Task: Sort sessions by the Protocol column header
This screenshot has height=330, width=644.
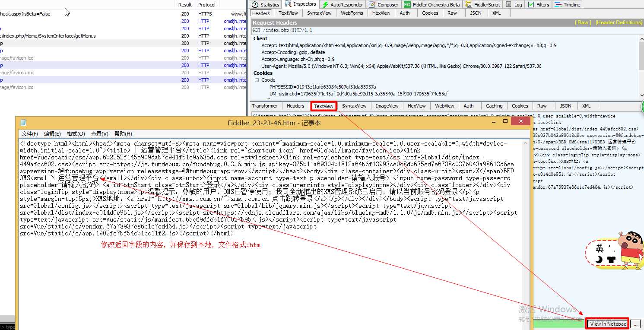Action: [x=206, y=5]
